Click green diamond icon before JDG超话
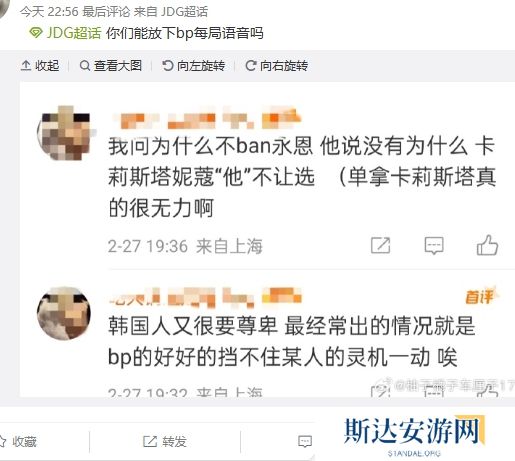Viewport: 515px width, 461px height. 36,33
